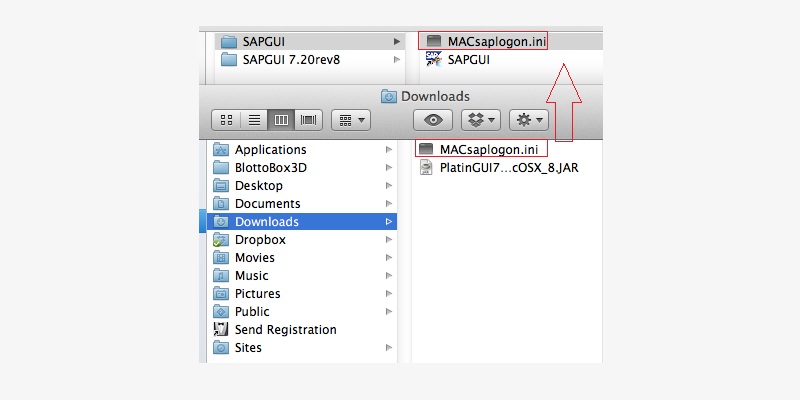Click the Music folder icon
The image size is (800, 400).
click(x=221, y=275)
